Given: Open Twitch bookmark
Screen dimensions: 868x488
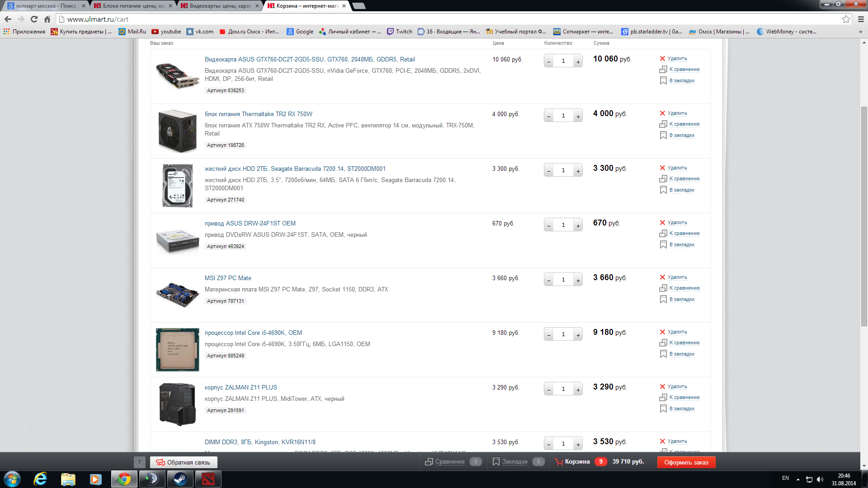Looking at the screenshot, I should [x=400, y=32].
